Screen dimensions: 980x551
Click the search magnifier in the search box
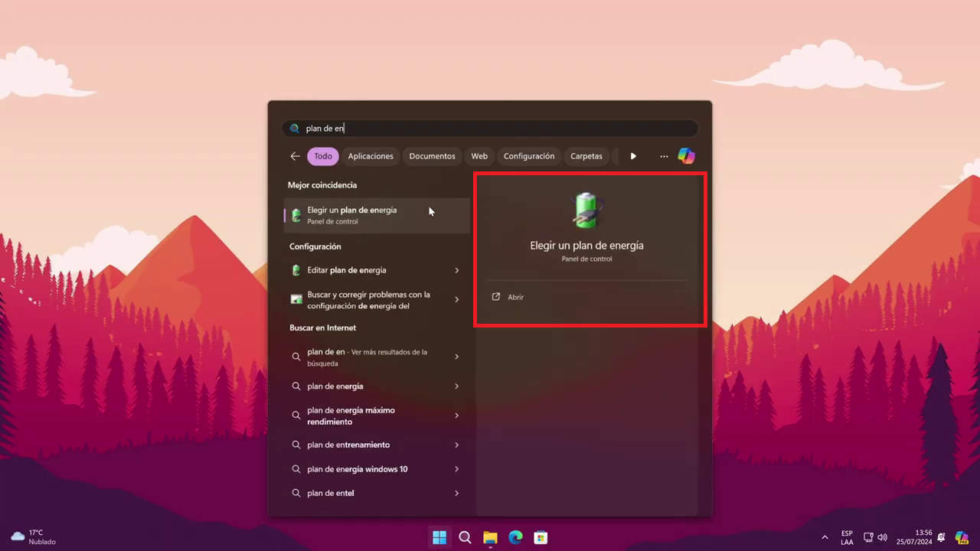(x=295, y=129)
